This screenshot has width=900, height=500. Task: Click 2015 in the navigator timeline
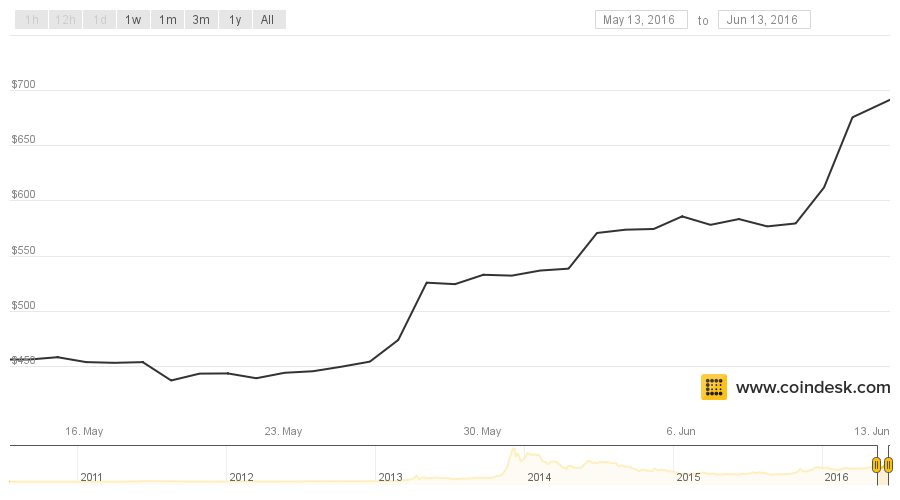pyautogui.click(x=688, y=477)
